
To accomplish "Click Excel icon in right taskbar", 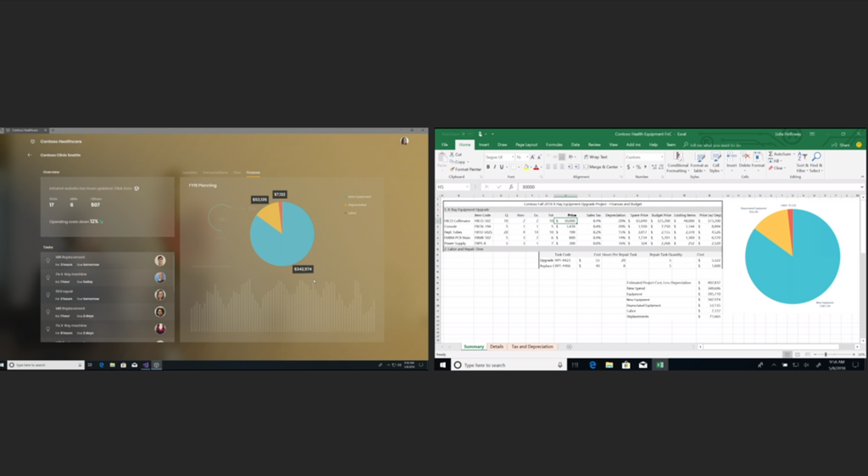I will [659, 365].
